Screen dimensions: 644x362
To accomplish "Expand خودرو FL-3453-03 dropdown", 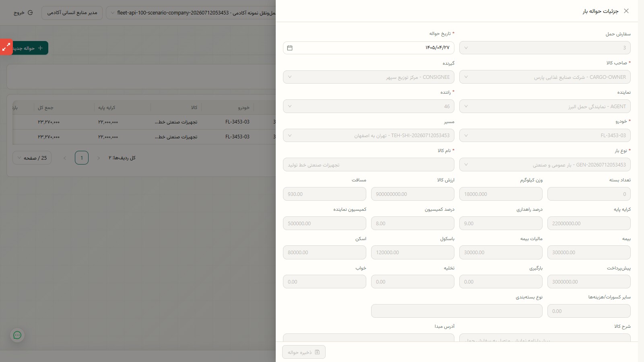I will [545, 136].
